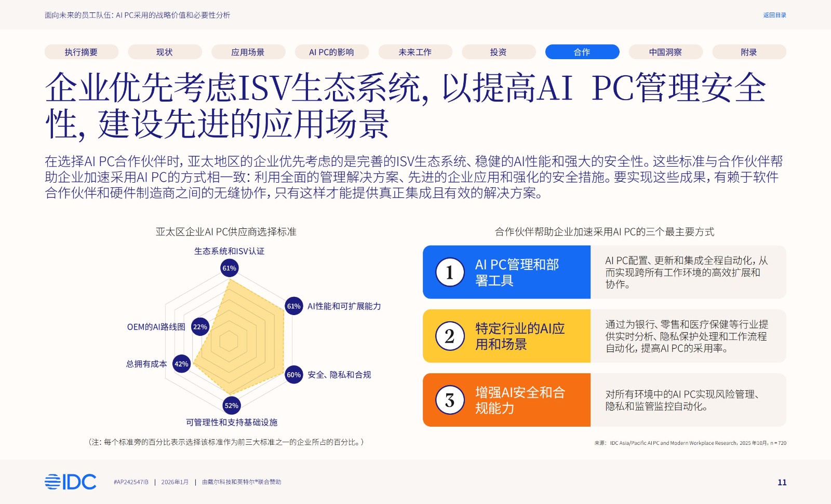Screen dimensions: 831x504
Task: Click the 52% marker at radar bottom
Action: [231, 406]
